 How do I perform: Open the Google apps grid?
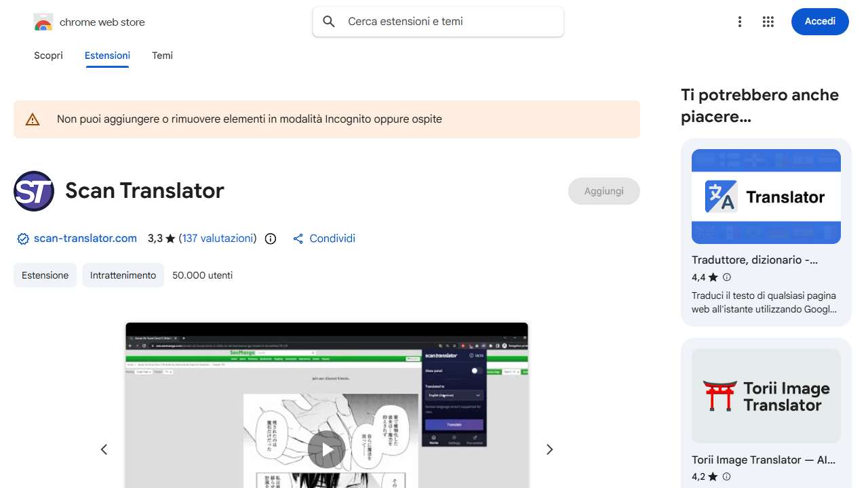768,22
